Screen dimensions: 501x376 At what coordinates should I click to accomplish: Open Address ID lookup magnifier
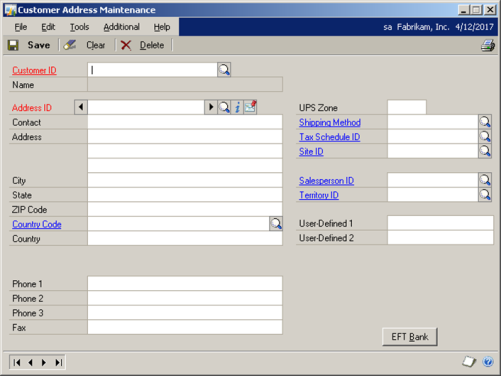(224, 107)
